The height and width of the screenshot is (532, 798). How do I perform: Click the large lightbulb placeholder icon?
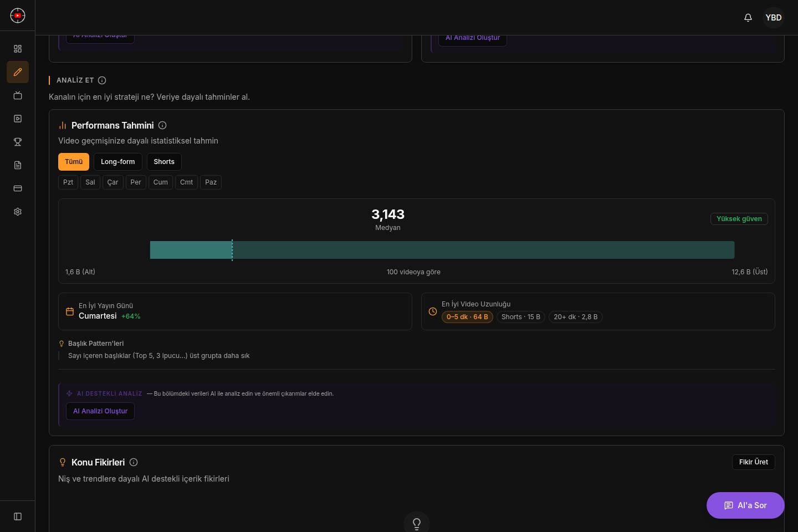[x=417, y=524]
